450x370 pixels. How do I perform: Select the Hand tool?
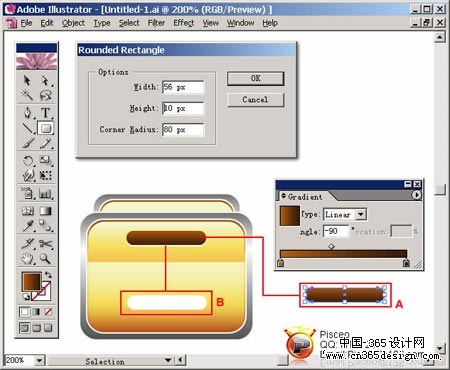point(28,259)
